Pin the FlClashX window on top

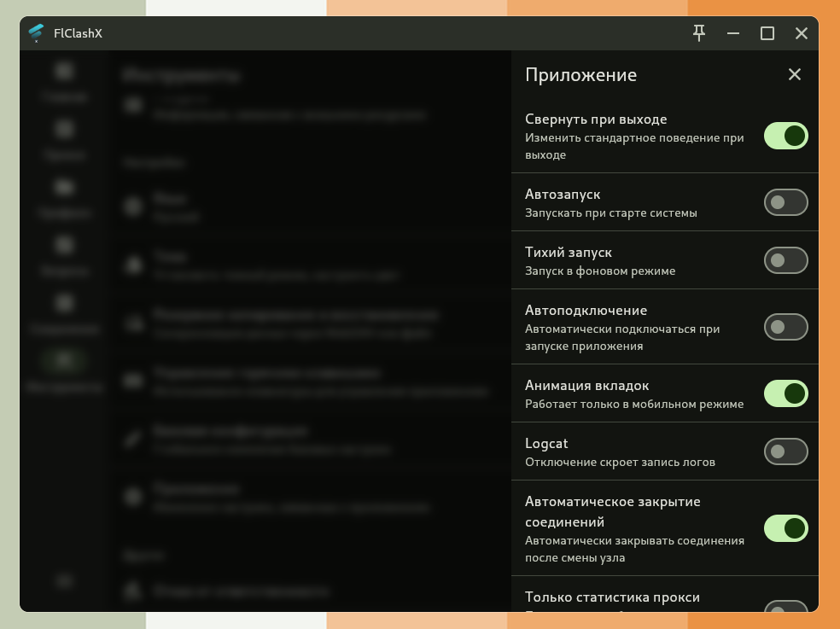click(x=699, y=33)
